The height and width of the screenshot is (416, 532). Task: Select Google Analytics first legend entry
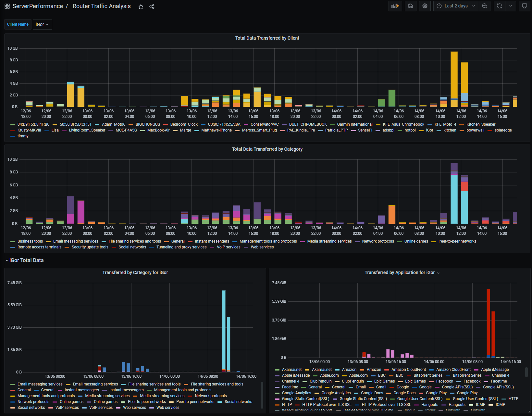296,393
